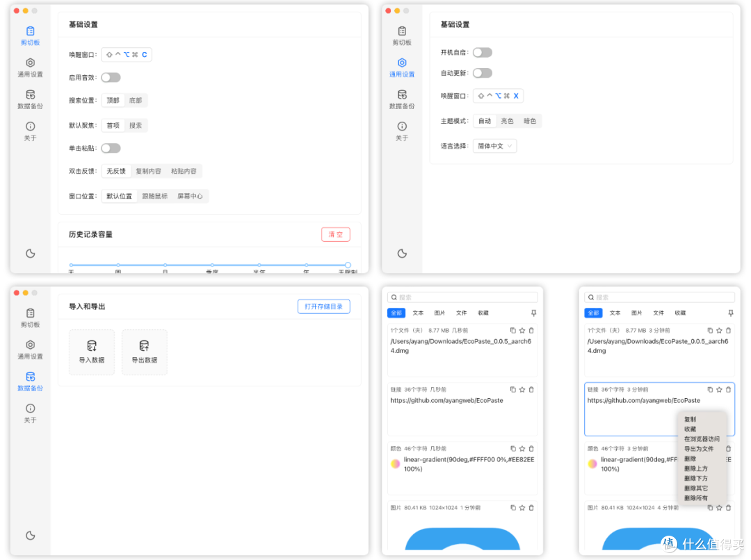The height and width of the screenshot is (560, 751).
Task: Delete the linear-gradient color entry via trash icon
Action: (531, 448)
